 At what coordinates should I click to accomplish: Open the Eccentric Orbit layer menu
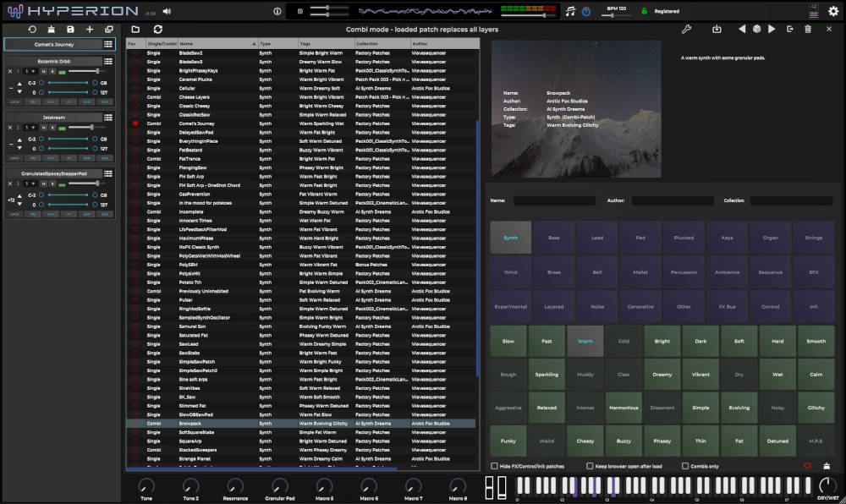pyautogui.click(x=108, y=62)
